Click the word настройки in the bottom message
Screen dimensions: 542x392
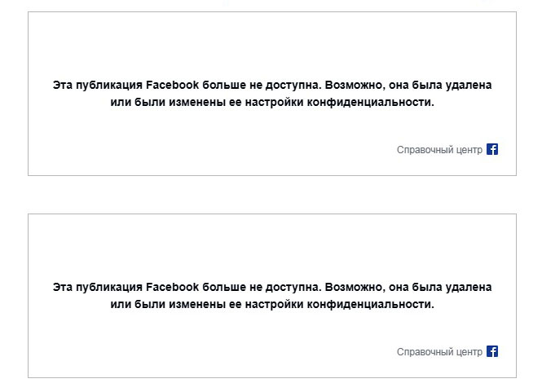[289, 305]
